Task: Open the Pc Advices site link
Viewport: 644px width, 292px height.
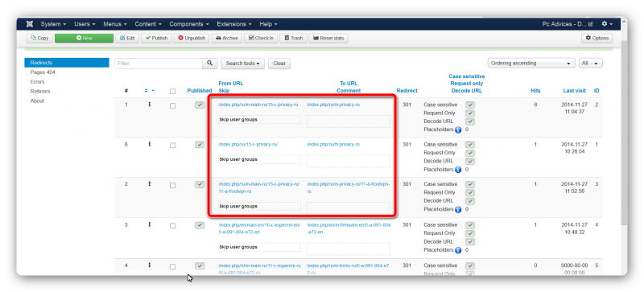Action: pos(568,24)
